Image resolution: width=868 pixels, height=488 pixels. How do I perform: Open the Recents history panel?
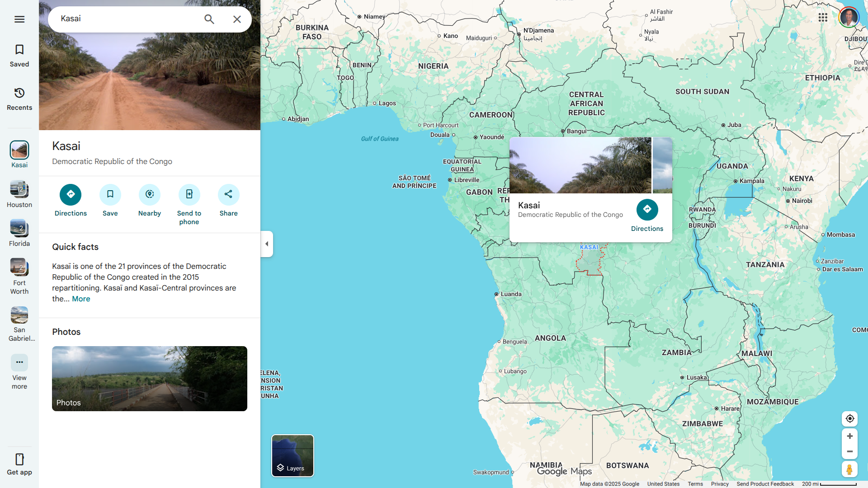click(19, 99)
